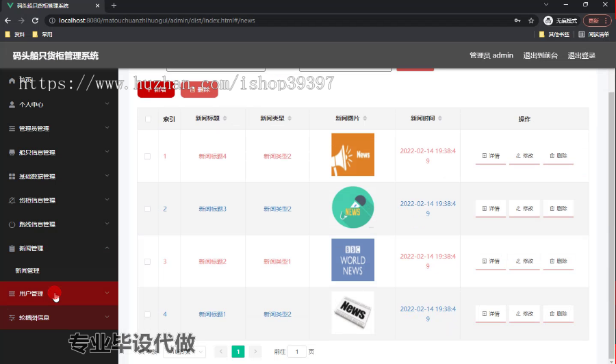Open a new browser tab with plus icon
Image resolution: width=616 pixels, height=364 pixels.
[x=114, y=5]
